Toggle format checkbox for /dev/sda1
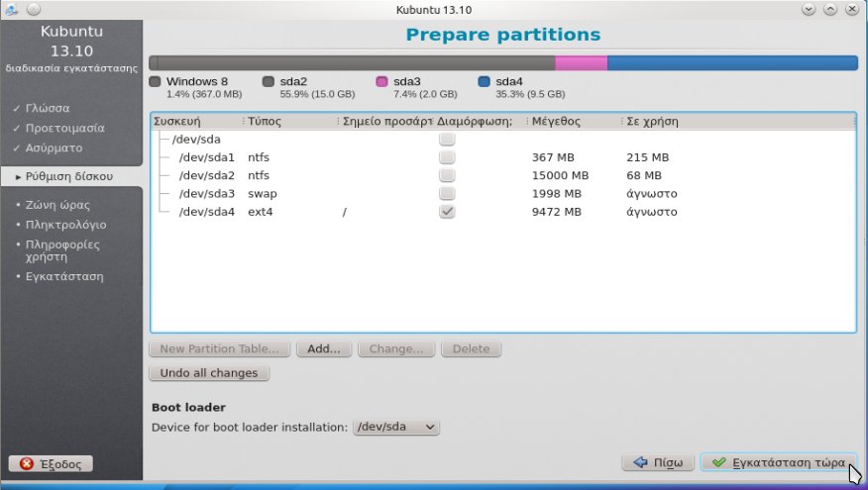 (447, 157)
